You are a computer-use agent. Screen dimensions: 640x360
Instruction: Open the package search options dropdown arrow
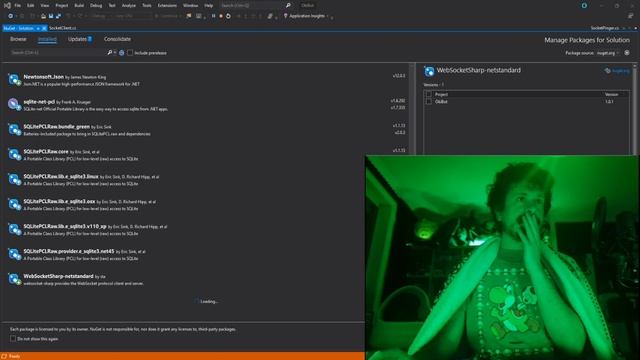click(x=115, y=53)
